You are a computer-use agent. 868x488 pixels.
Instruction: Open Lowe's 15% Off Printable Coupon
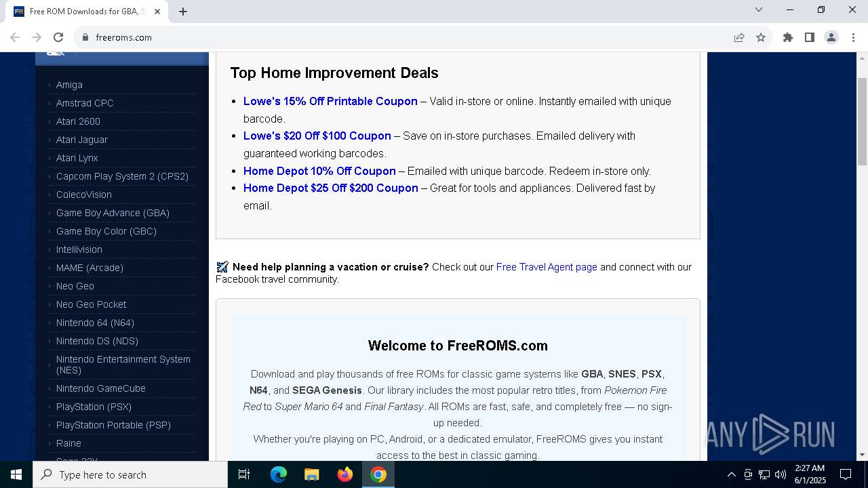(330, 101)
